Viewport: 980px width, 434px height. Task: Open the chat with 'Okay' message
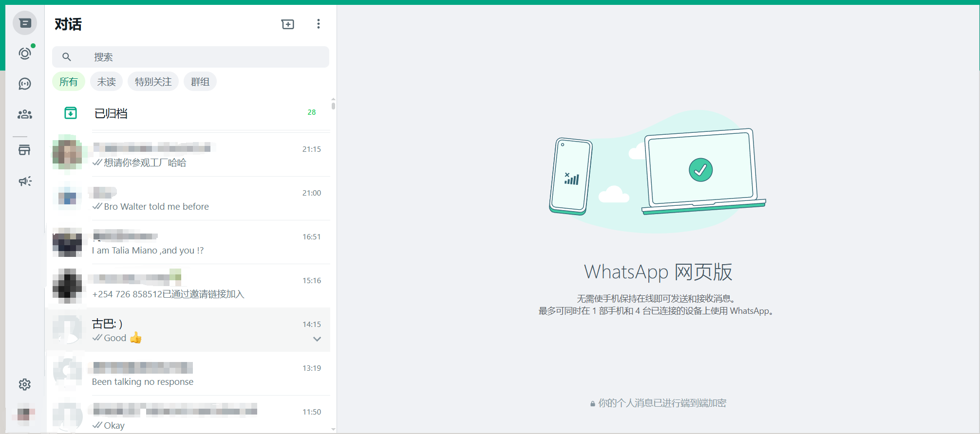(x=188, y=415)
